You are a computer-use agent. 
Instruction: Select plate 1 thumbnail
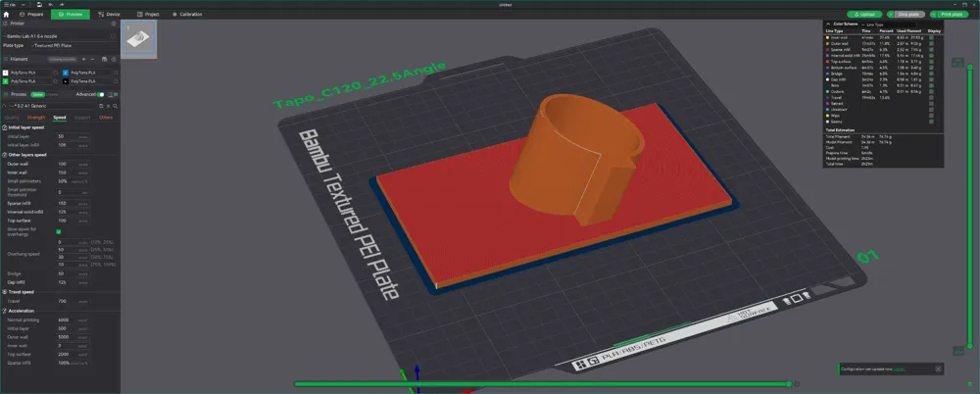pos(139,39)
